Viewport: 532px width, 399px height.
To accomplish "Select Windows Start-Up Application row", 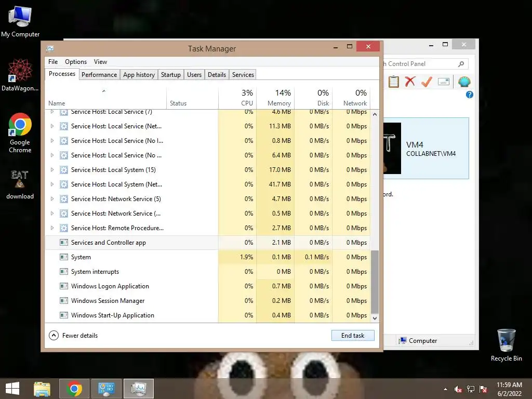I will point(208,315).
